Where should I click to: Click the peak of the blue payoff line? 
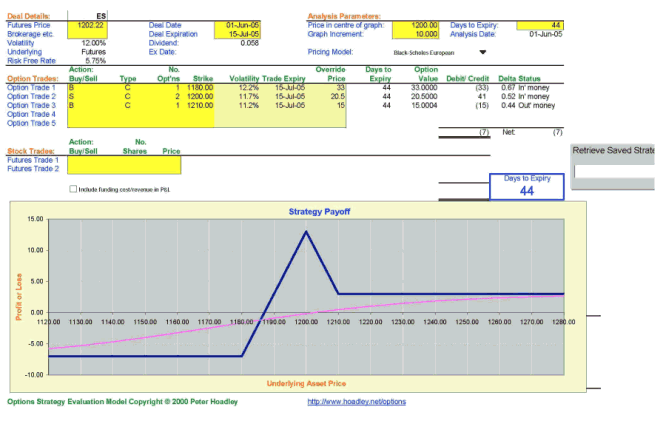coord(305,232)
